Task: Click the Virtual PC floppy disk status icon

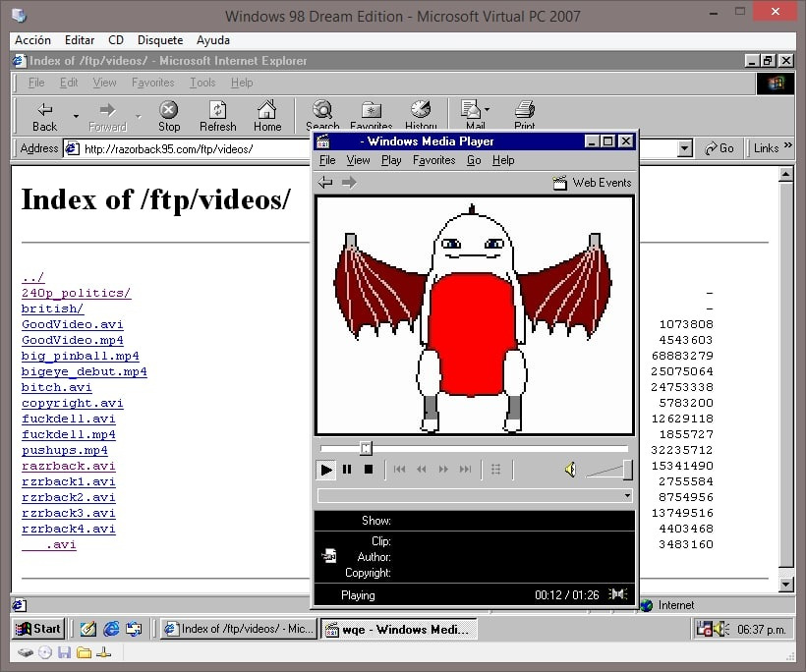Action: pos(64,653)
